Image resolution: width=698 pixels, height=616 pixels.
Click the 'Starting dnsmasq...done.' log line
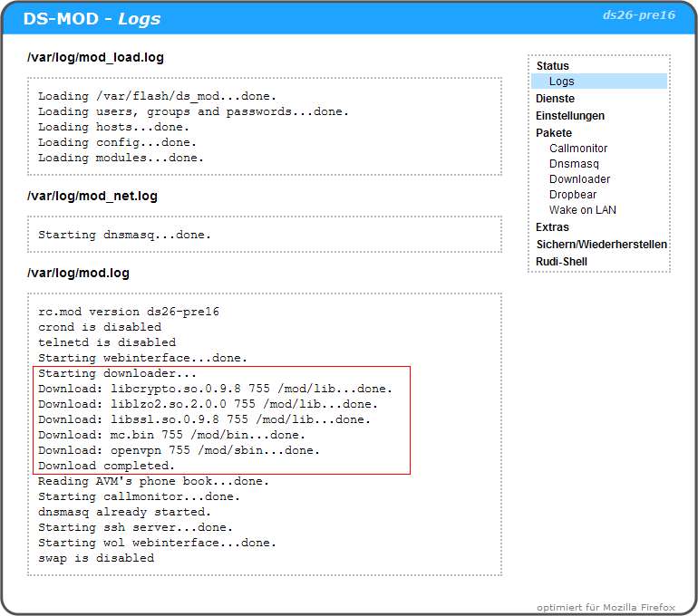pyautogui.click(x=124, y=235)
